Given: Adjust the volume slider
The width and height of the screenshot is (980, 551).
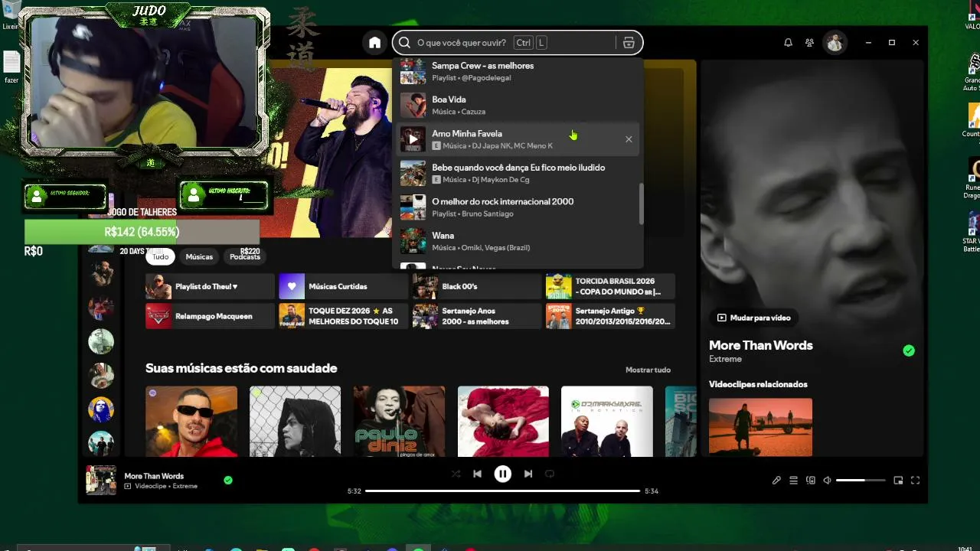Looking at the screenshot, I should [x=861, y=481].
